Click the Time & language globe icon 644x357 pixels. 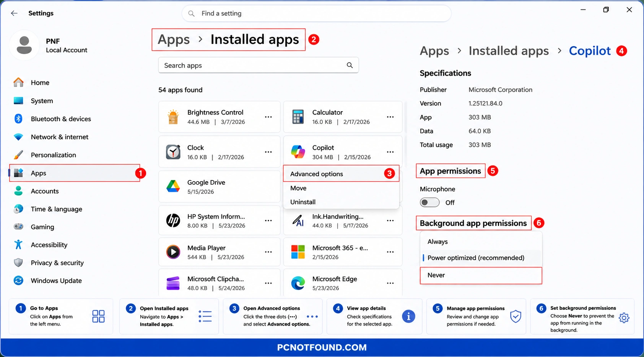[x=18, y=209]
